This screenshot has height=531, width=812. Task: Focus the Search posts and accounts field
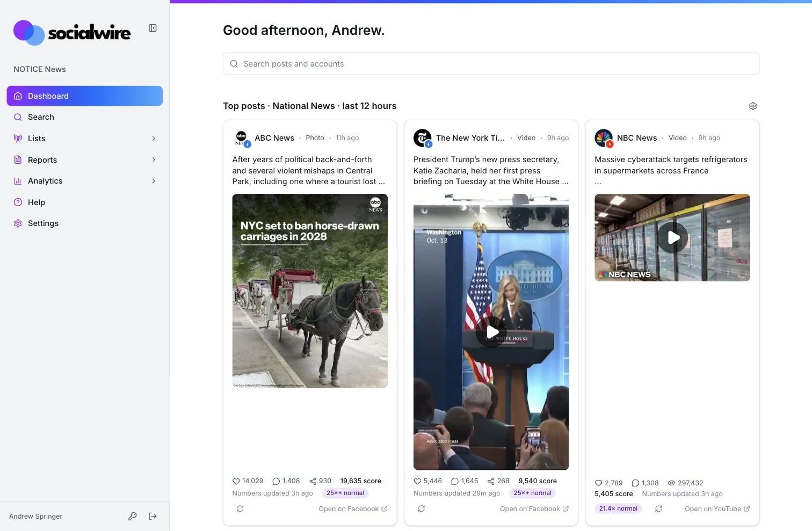coord(491,64)
